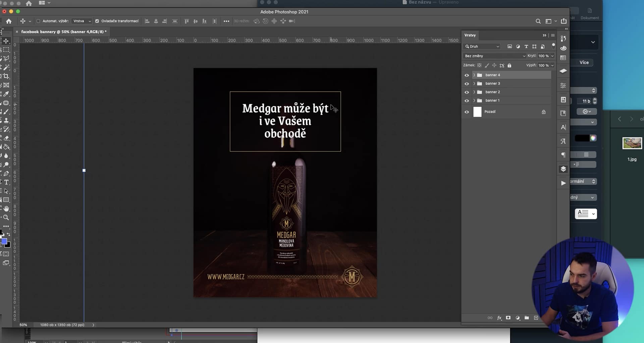
Task: Switch to the Vrstvy panel tab
Action: tap(470, 35)
